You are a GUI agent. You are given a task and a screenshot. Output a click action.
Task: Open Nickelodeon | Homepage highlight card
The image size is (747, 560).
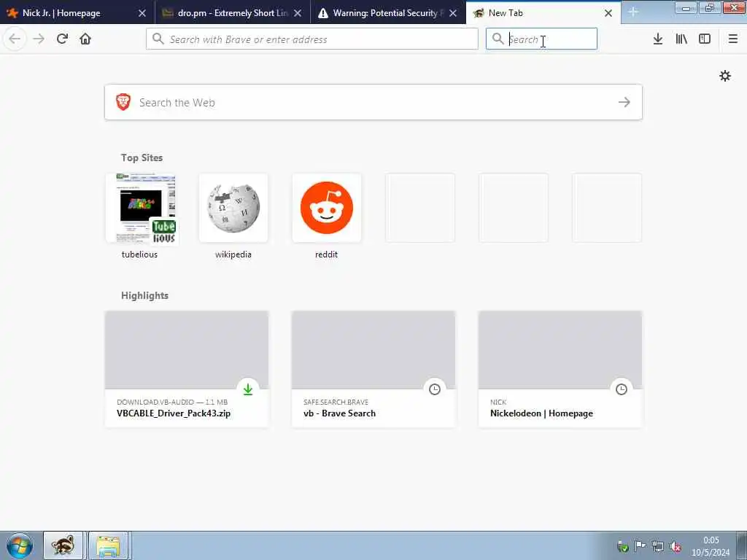click(560, 369)
